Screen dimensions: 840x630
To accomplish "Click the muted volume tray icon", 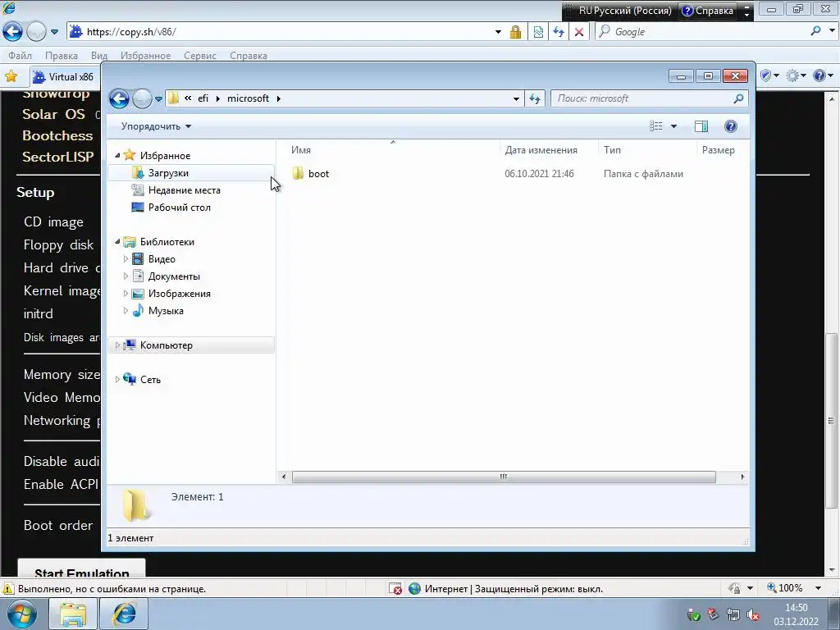I will point(753,614).
